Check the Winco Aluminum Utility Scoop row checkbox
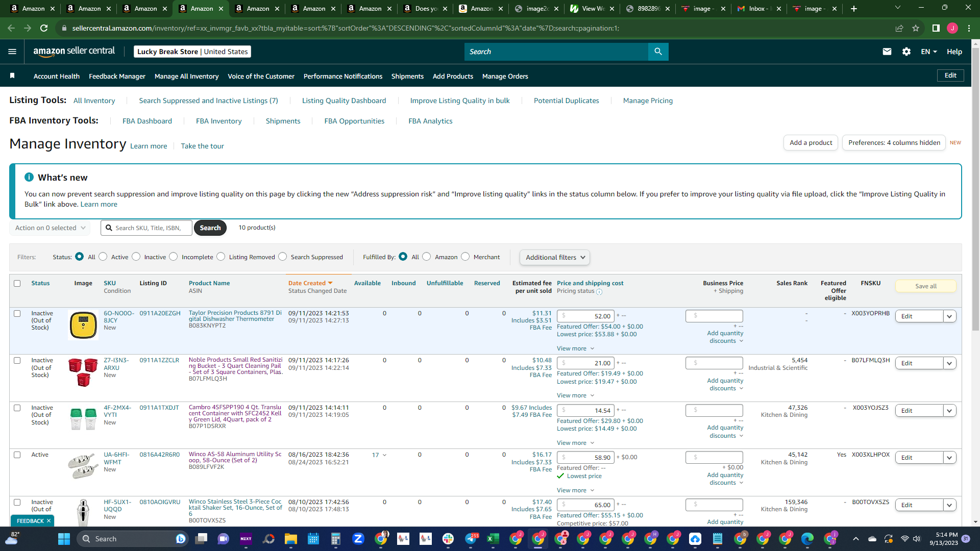The height and width of the screenshot is (551, 980). 17,455
